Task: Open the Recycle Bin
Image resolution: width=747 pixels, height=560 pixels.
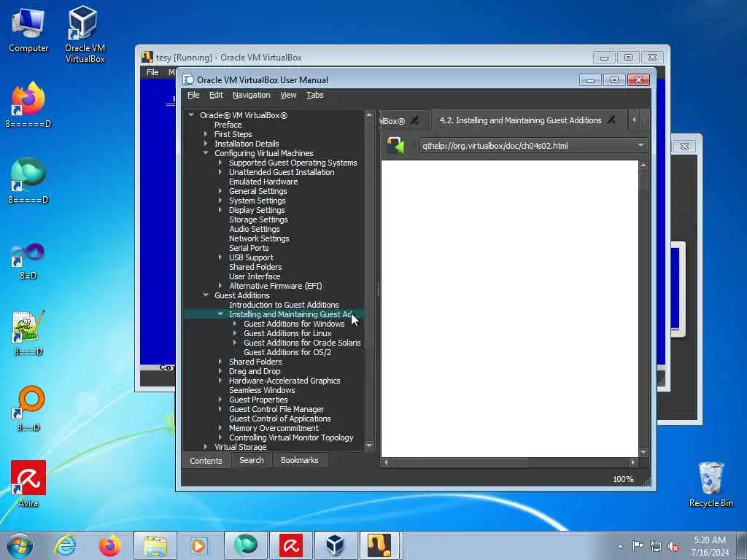Action: point(711,484)
